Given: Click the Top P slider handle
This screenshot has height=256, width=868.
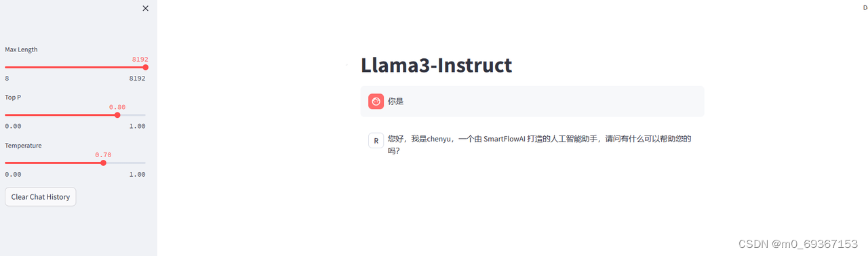Looking at the screenshot, I should pyautogui.click(x=117, y=115).
